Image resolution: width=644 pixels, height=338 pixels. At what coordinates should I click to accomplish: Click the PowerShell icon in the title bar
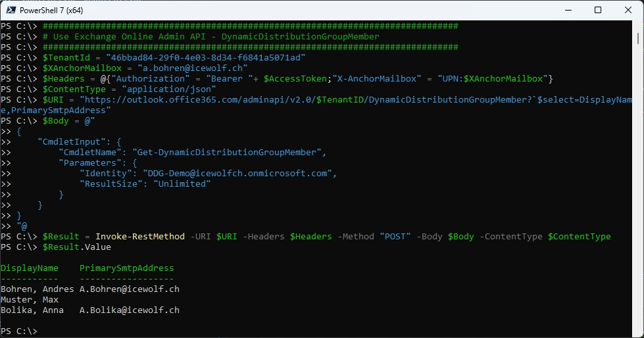(x=11, y=10)
